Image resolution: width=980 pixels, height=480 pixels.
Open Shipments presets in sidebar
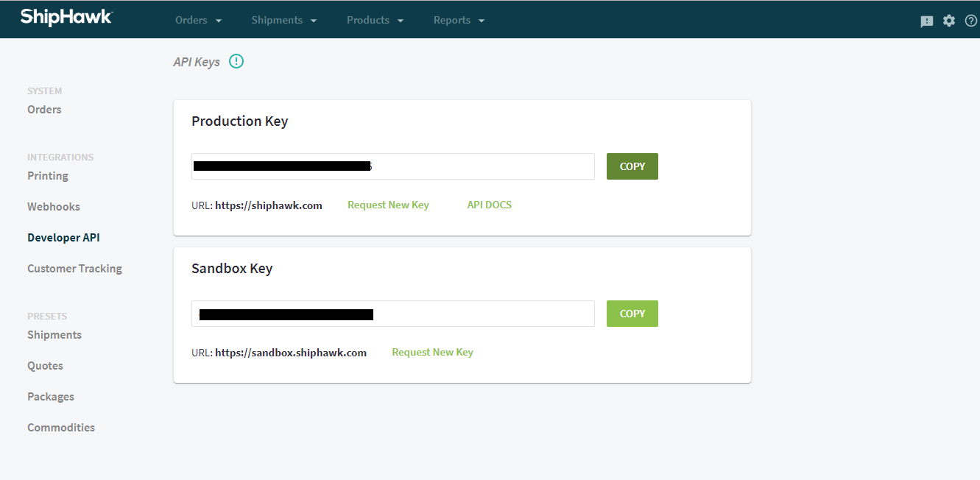[54, 335]
